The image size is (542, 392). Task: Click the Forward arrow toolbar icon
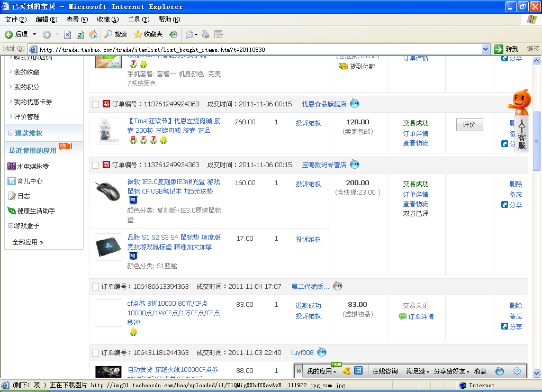click(x=47, y=34)
